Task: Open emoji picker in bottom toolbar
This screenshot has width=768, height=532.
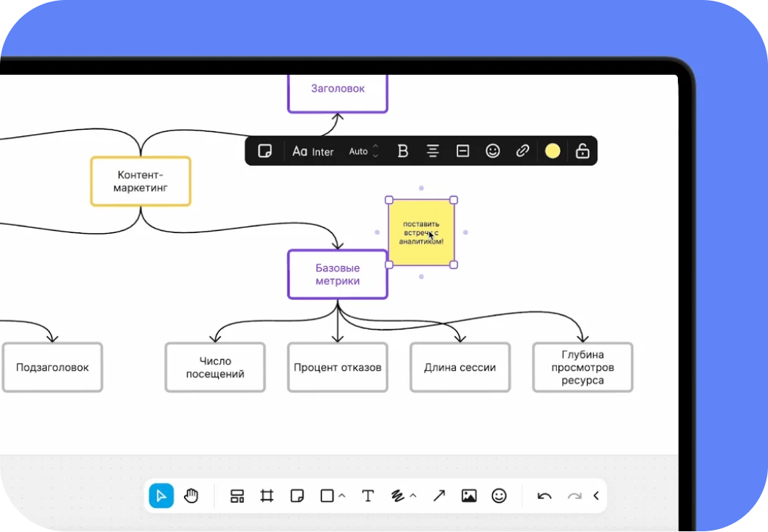Action: [498, 496]
